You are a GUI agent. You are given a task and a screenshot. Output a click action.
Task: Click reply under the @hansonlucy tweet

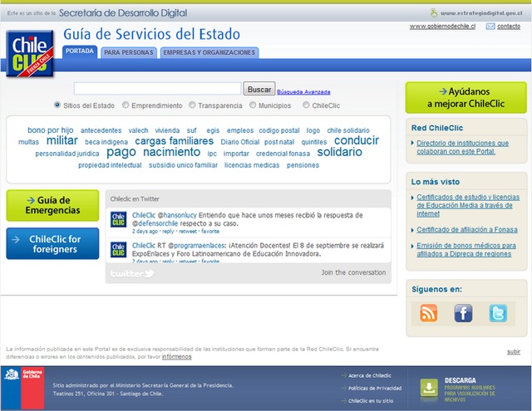[168, 232]
